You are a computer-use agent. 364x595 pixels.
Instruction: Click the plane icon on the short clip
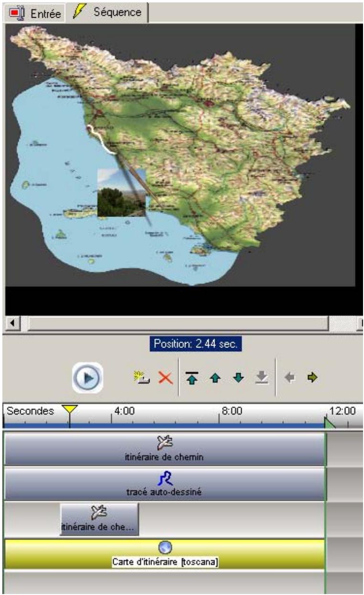pos(98,513)
